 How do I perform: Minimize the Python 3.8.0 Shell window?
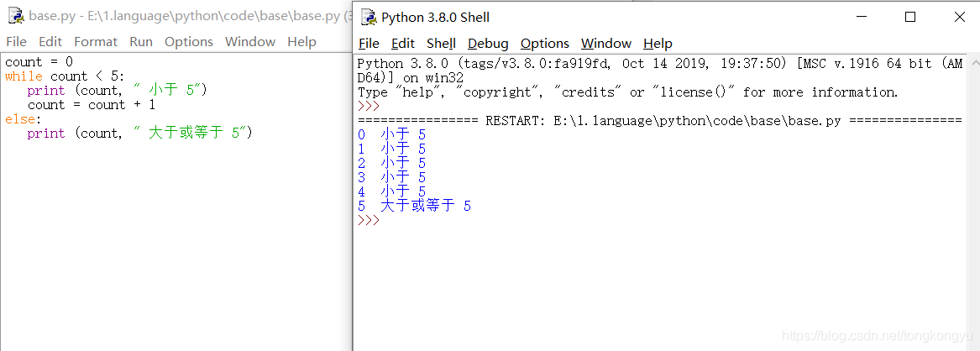(862, 17)
